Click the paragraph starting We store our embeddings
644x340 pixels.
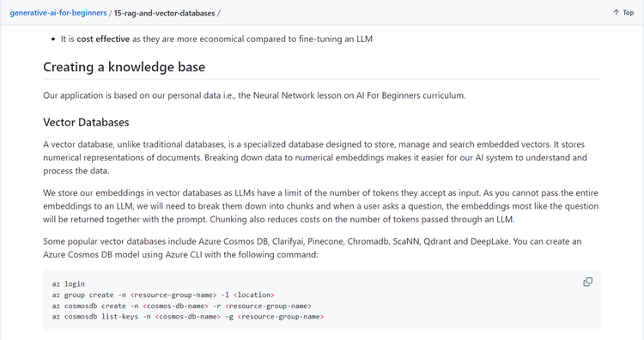click(x=321, y=206)
